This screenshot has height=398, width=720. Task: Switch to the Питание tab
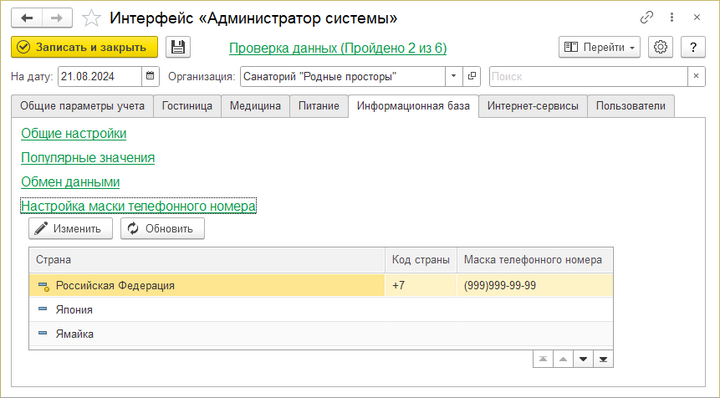pos(319,106)
